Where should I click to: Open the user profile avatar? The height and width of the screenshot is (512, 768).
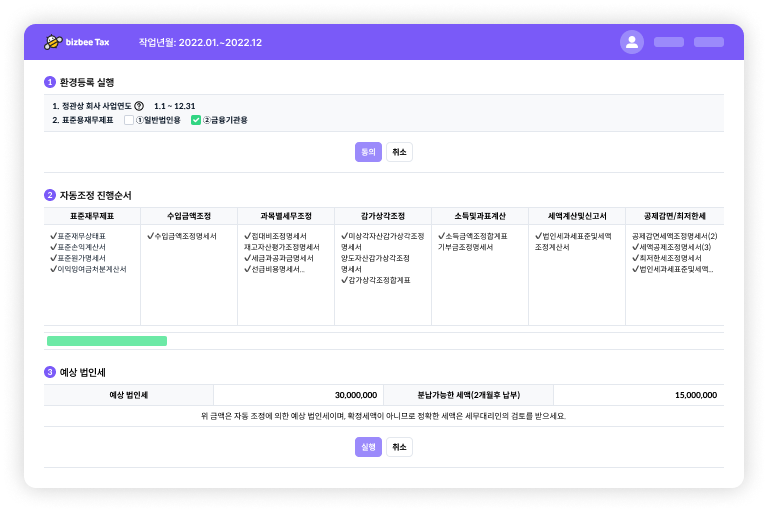631,42
